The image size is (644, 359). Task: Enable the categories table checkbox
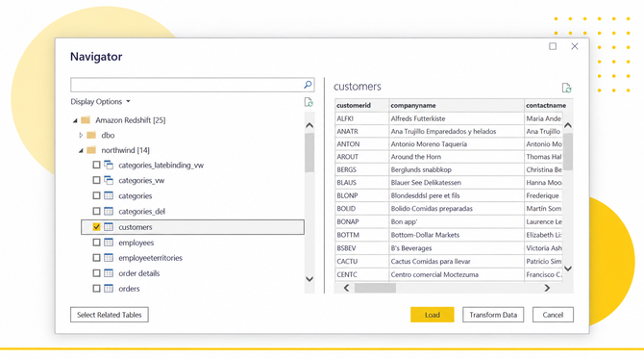pyautogui.click(x=96, y=195)
